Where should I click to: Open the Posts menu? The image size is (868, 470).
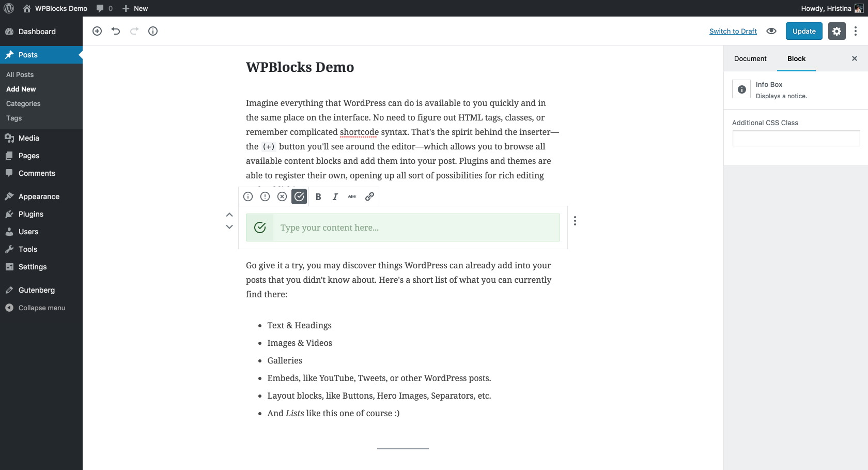(x=41, y=55)
